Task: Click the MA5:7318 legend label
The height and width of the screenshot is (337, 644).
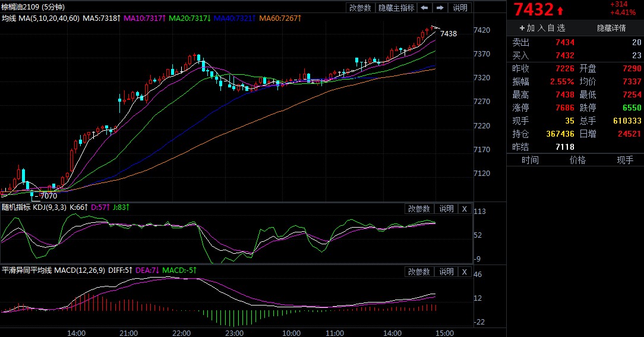Action: pos(100,19)
